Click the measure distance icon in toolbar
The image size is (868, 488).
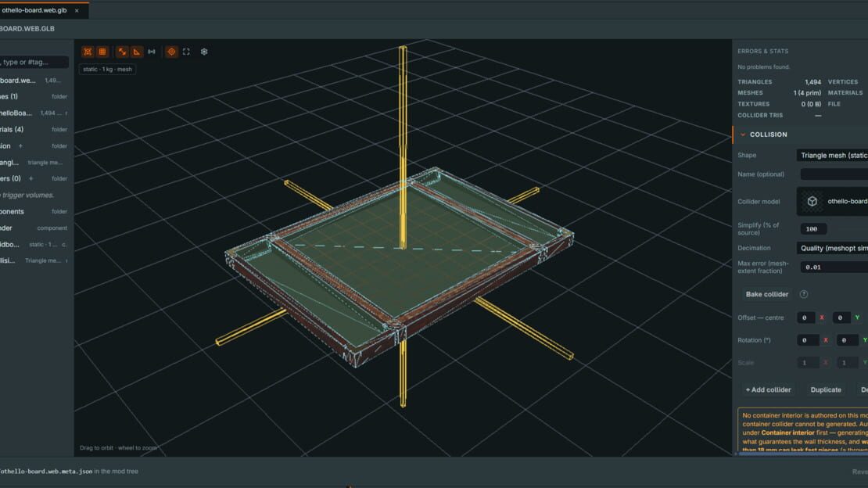point(152,52)
